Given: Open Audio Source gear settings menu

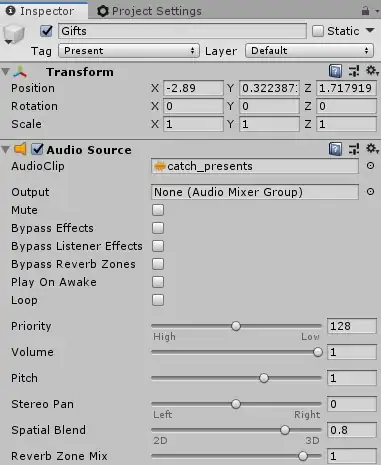Looking at the screenshot, I should point(372,149).
